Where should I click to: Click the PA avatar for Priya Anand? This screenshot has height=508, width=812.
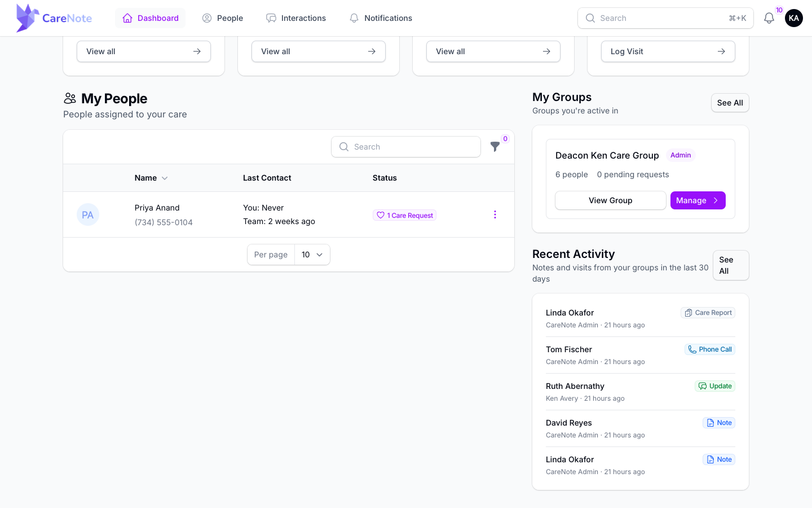pyautogui.click(x=88, y=214)
